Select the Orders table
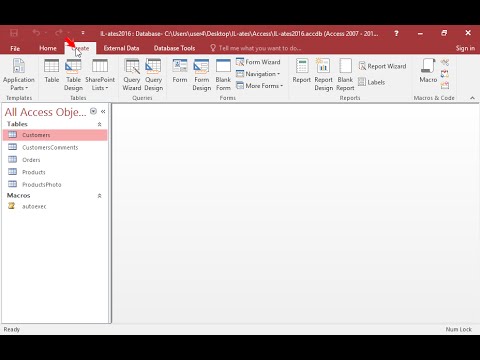The image size is (480, 360). 55,160
